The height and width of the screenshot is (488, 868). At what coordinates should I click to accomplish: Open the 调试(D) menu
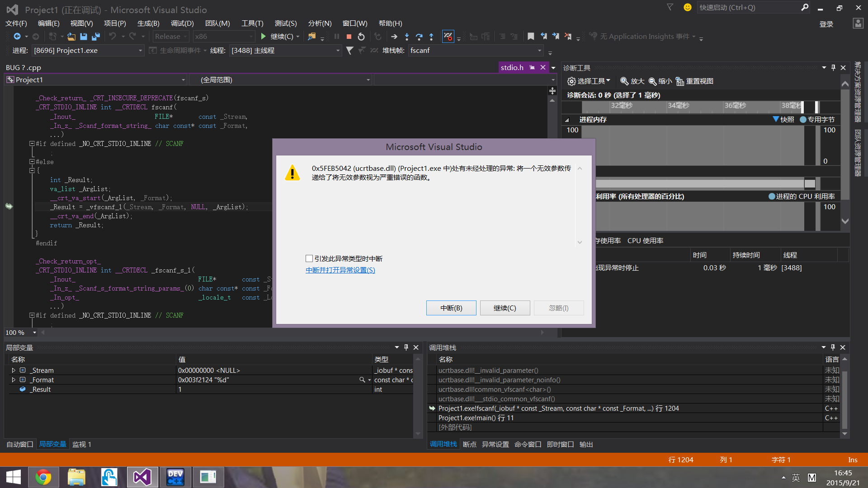point(182,23)
